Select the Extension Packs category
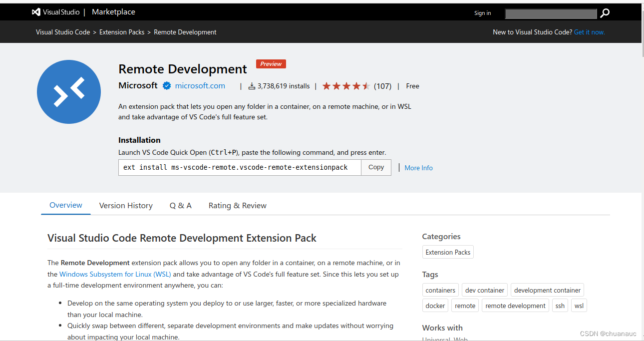Screen dimensions: 644x341 [448, 252]
